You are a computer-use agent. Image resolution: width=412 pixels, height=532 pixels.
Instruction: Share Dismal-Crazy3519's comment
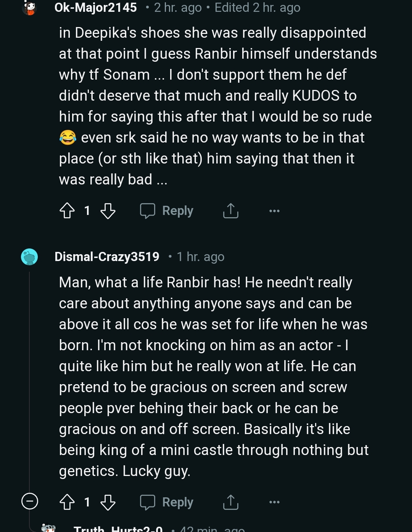230,502
